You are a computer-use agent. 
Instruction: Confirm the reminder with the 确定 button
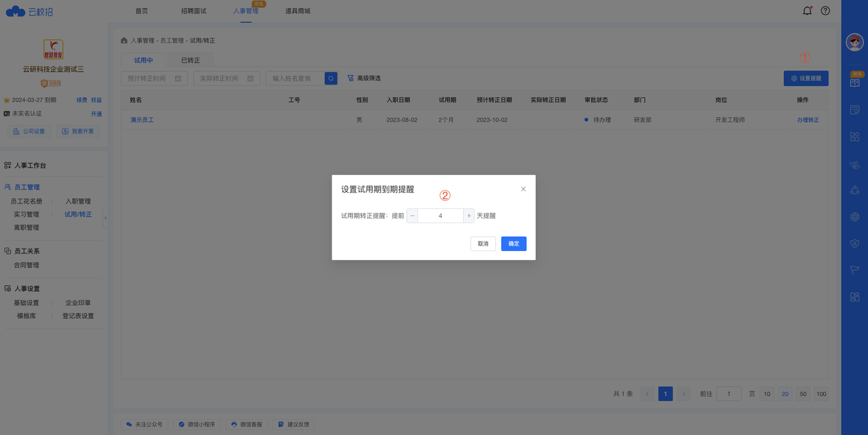[513, 243]
